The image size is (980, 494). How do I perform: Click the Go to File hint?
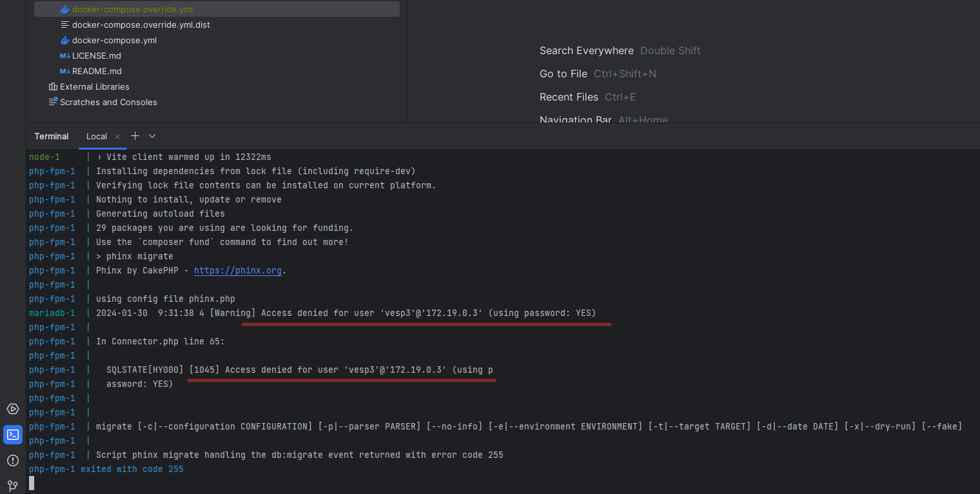pyautogui.click(x=563, y=74)
